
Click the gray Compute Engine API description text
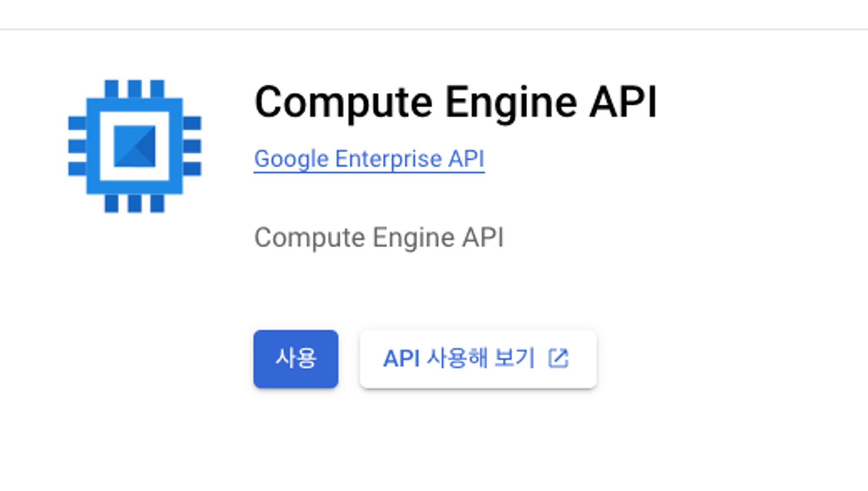point(378,238)
